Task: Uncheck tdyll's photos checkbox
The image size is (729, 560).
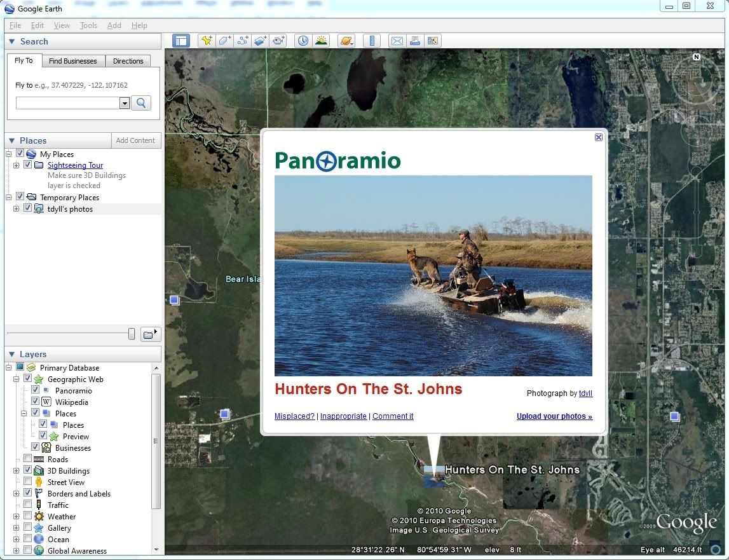Action: [28, 208]
